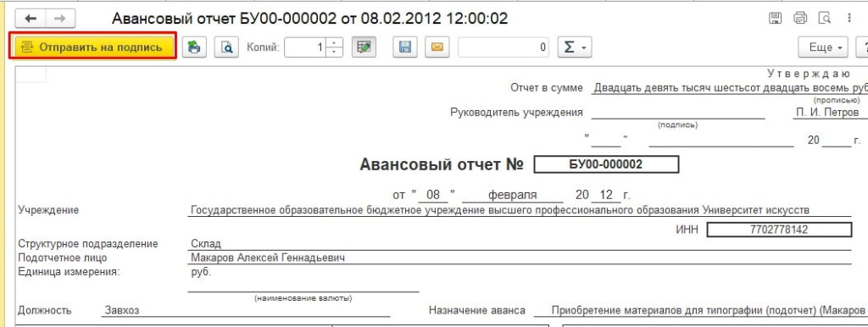Screen dimensions: 868x327
Task: Focus the 'Копий' copies number field
Action: (x=305, y=47)
